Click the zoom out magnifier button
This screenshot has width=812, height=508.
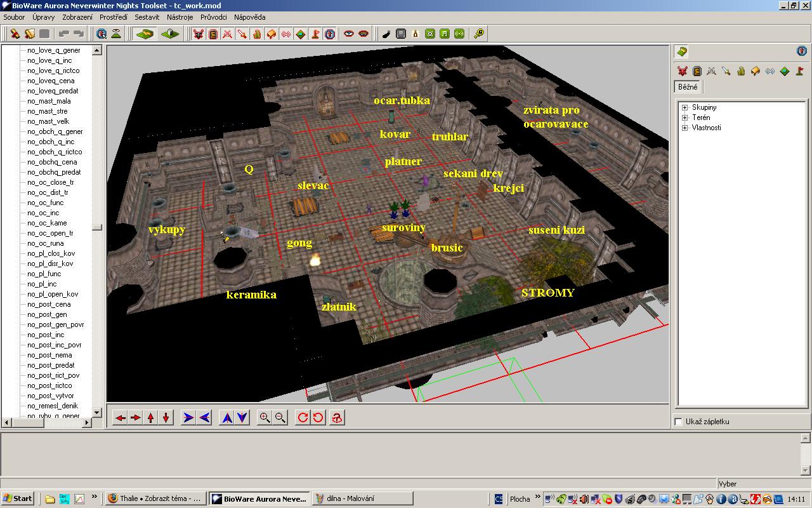pos(280,417)
